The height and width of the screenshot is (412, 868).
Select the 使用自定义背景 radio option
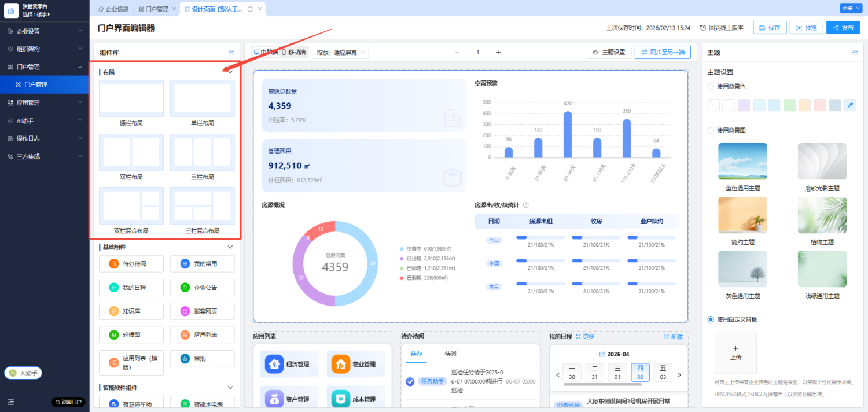pyautogui.click(x=711, y=319)
